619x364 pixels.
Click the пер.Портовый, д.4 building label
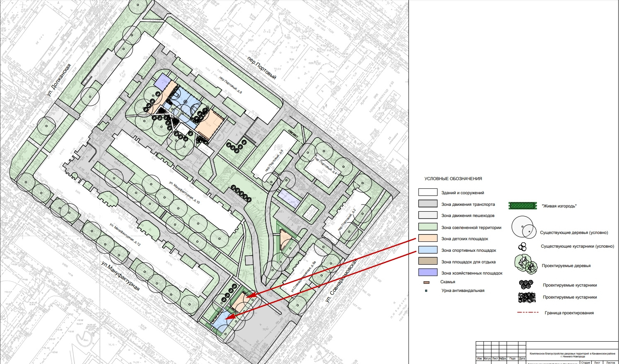pos(326,166)
